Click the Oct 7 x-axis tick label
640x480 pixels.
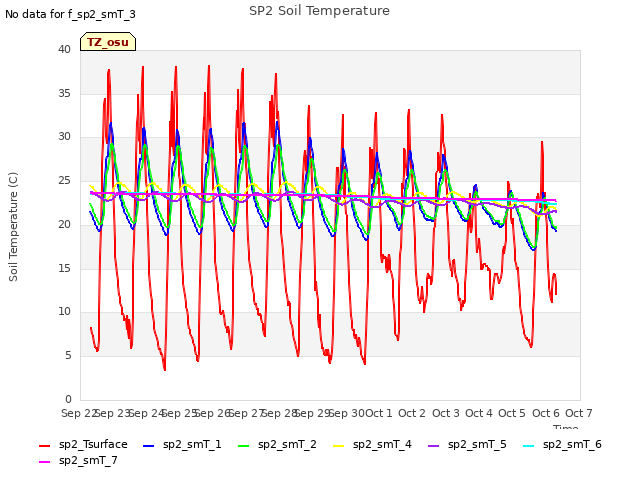(579, 413)
